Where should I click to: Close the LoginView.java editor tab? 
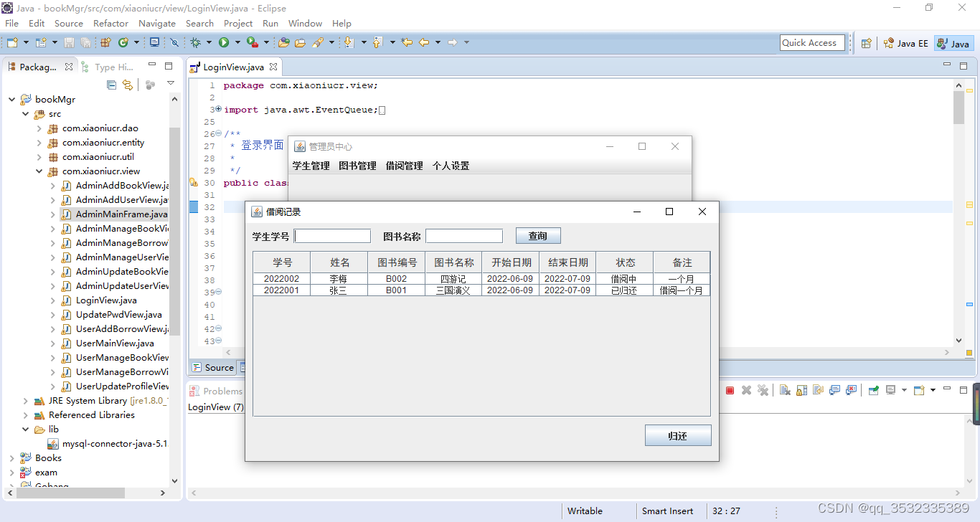[x=273, y=67]
